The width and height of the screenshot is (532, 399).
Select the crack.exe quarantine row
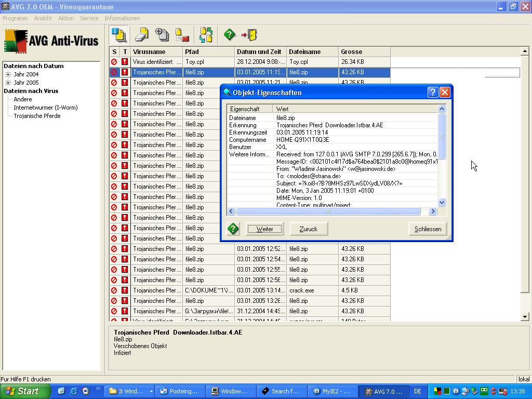[x=250, y=290]
